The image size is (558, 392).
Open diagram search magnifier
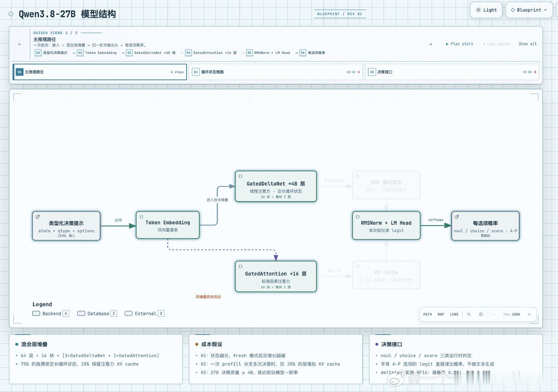(x=469, y=314)
